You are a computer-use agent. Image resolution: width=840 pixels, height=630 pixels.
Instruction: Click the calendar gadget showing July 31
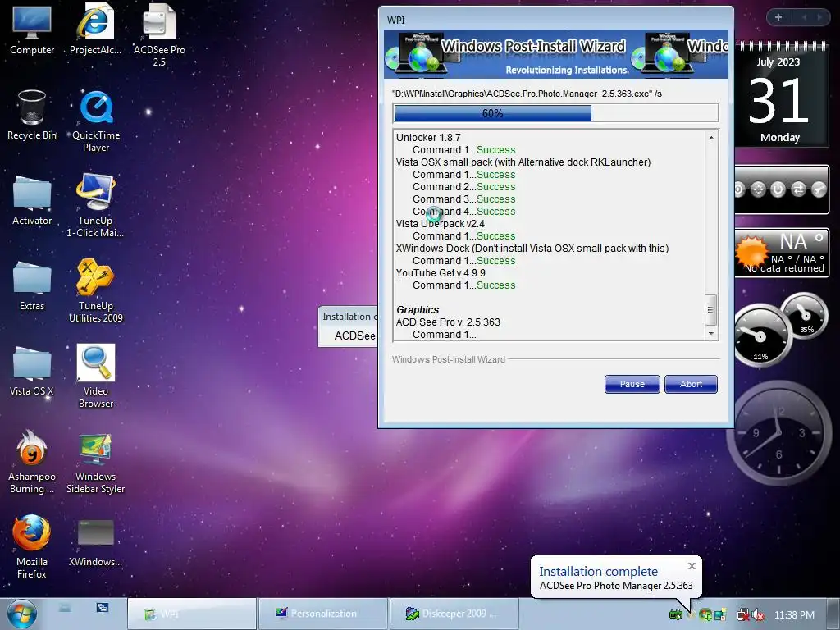[x=779, y=94]
